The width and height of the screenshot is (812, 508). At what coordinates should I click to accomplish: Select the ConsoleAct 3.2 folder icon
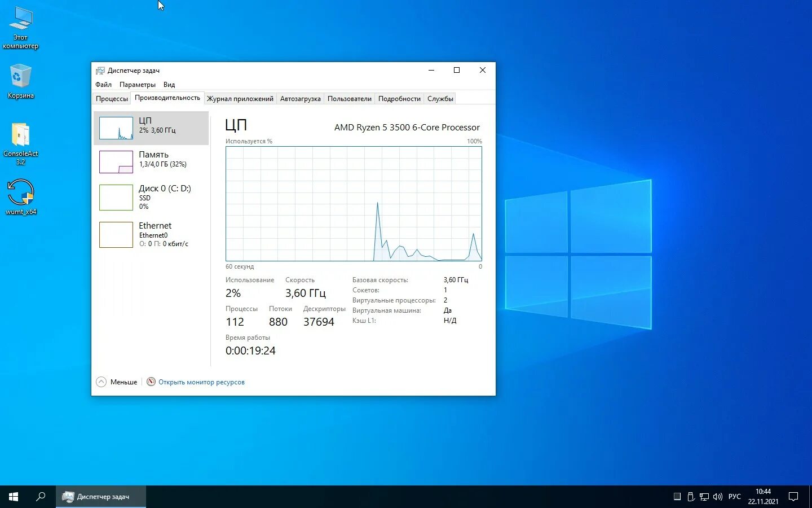tap(21, 143)
